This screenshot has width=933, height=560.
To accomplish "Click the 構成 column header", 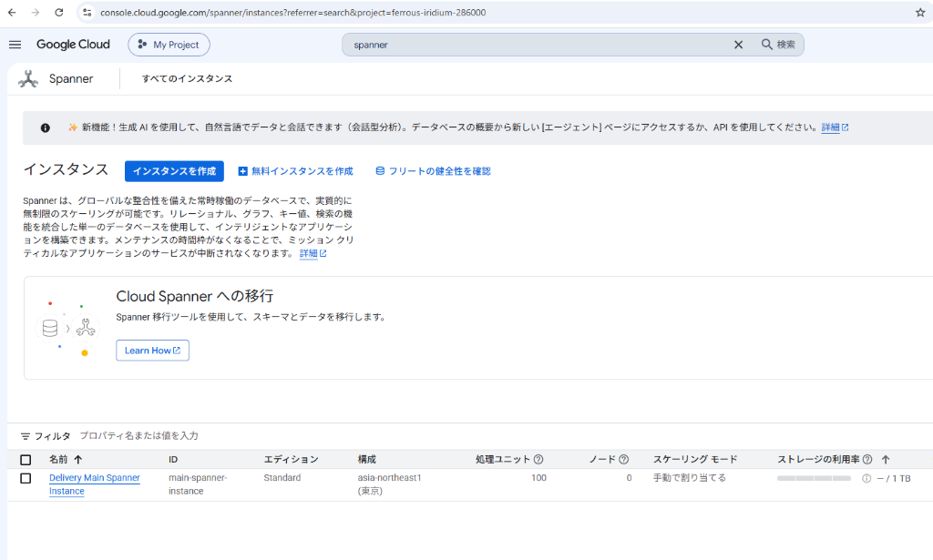I will [366, 460].
